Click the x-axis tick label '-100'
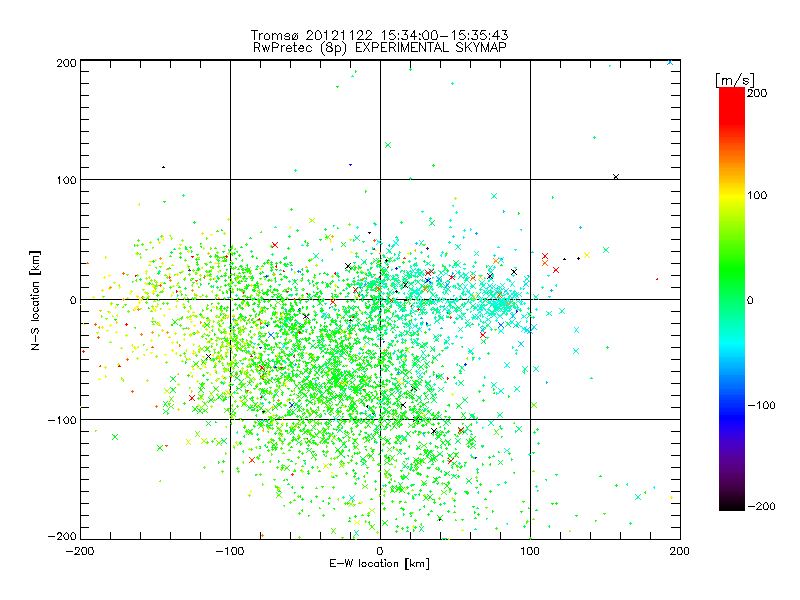 [x=230, y=551]
